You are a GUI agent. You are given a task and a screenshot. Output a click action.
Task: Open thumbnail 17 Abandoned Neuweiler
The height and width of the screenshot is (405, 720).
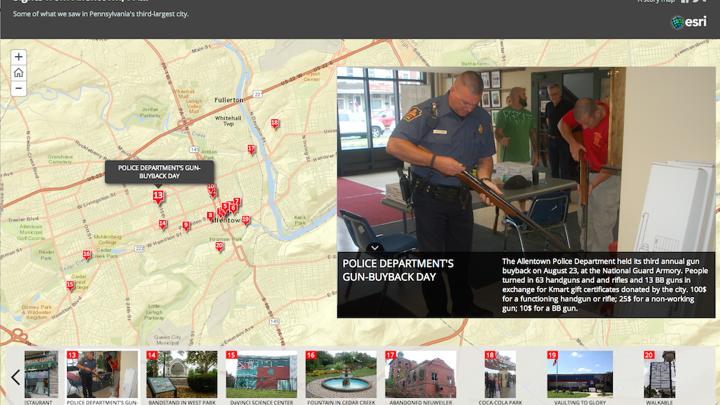coord(421,374)
